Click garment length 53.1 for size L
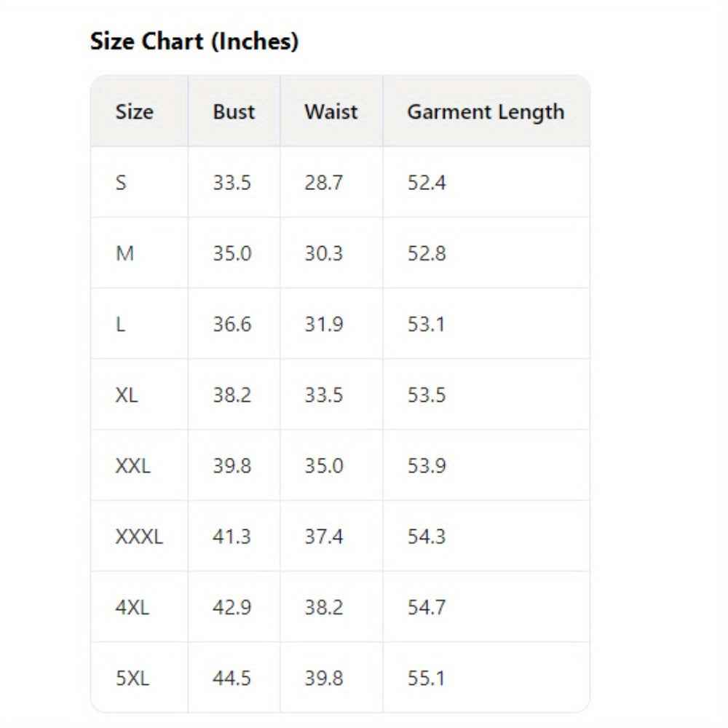The width and height of the screenshot is (728, 728). coord(426,325)
